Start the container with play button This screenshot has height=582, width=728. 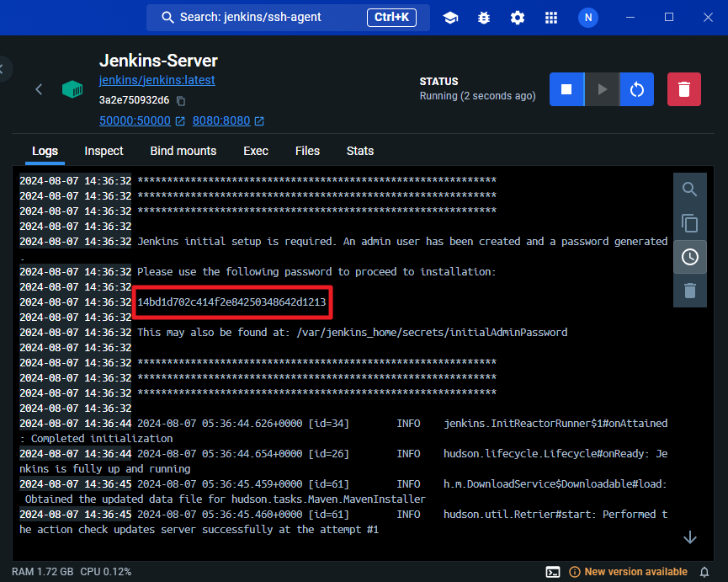coord(603,89)
